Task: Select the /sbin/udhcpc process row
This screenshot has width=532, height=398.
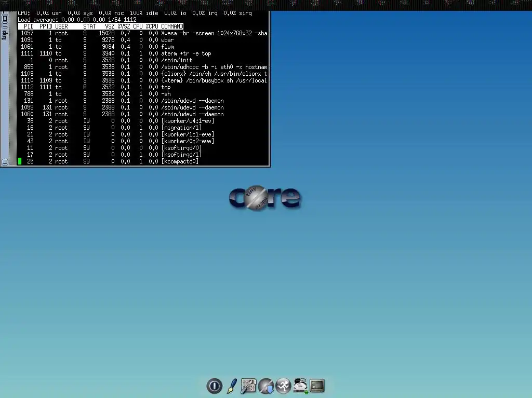Action: point(143,67)
